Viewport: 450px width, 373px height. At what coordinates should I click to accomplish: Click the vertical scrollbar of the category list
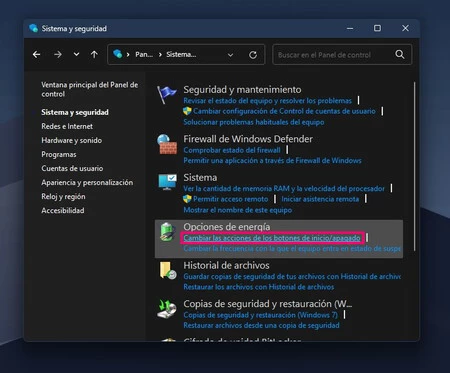[415, 166]
